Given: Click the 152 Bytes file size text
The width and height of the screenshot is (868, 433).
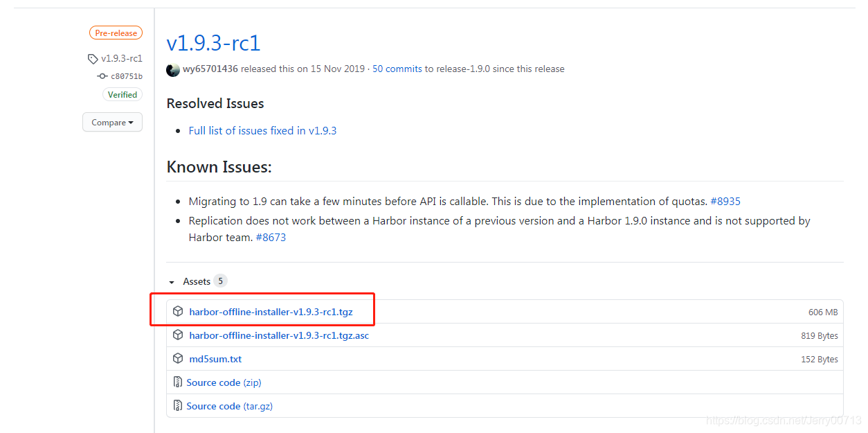Looking at the screenshot, I should pos(820,360).
